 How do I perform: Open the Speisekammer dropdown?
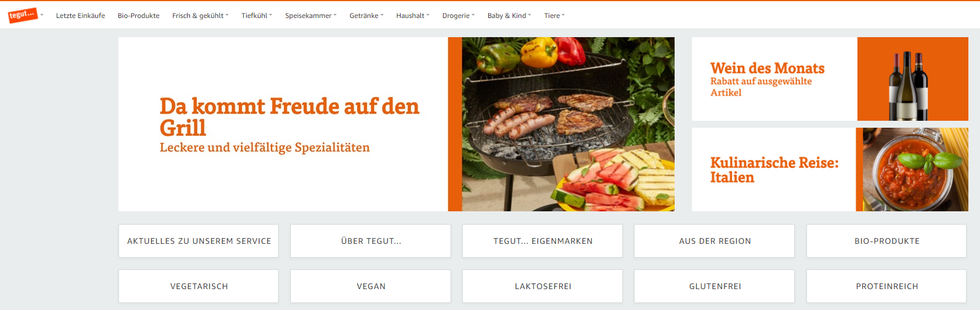point(311,16)
